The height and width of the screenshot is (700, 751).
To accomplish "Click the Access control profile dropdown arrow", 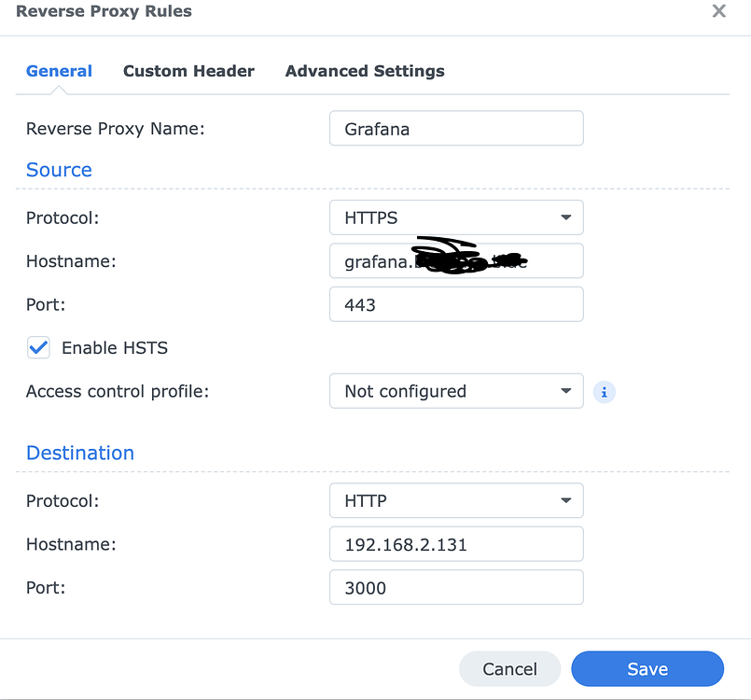I will 565,391.
